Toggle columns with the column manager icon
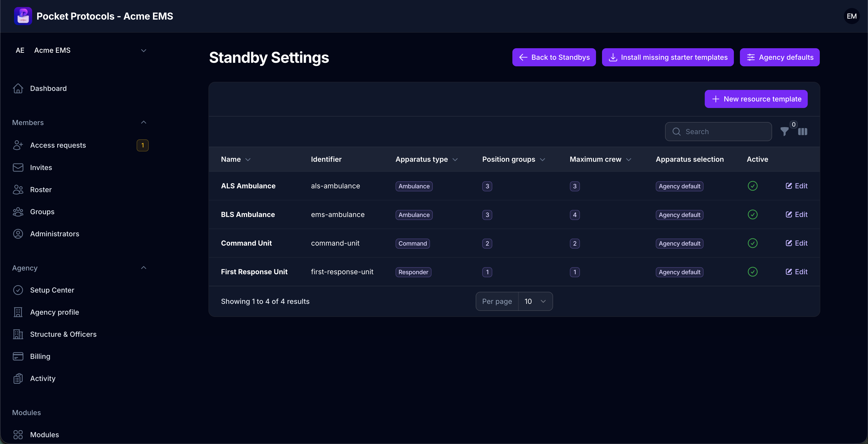The image size is (868, 444). [803, 132]
